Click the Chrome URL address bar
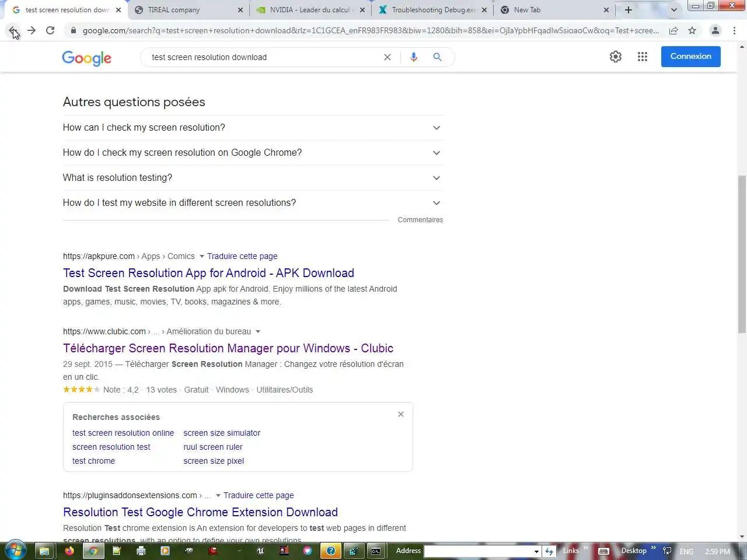Viewport: 747px width, 560px height. pyautogui.click(x=371, y=30)
